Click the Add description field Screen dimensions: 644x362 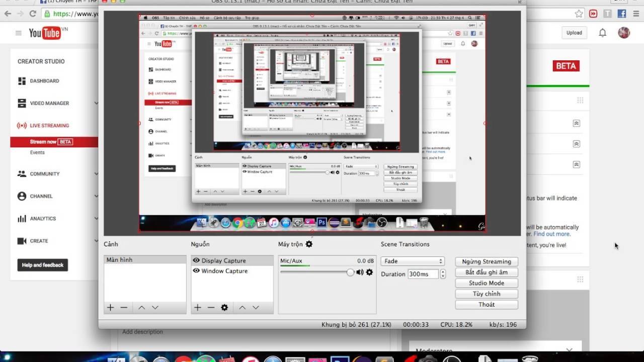click(x=142, y=332)
